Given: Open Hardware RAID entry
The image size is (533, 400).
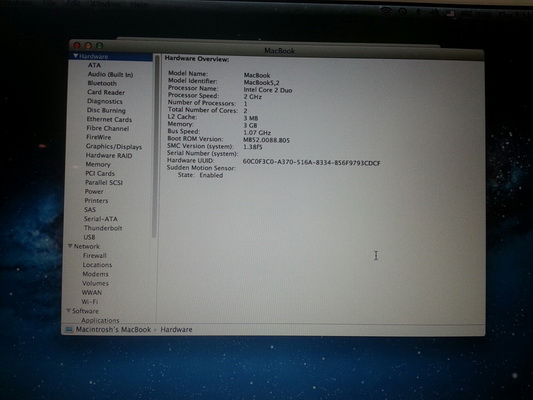Looking at the screenshot, I should coord(109,155).
